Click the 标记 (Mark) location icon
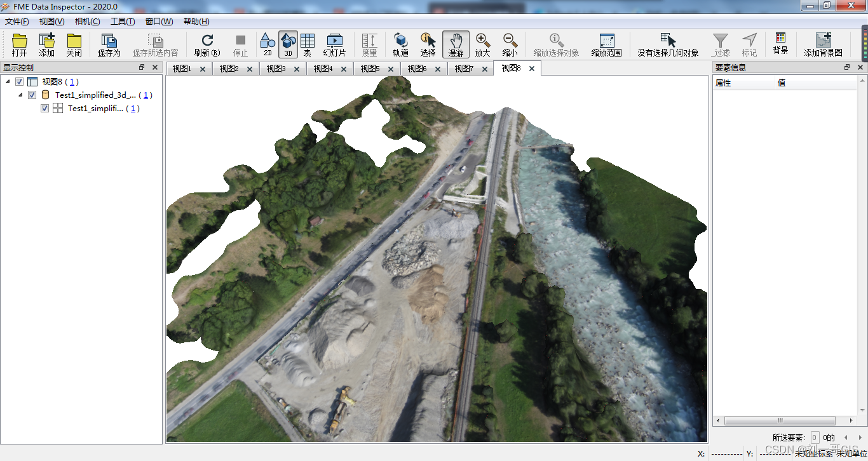The width and height of the screenshot is (868, 461). (x=750, y=45)
